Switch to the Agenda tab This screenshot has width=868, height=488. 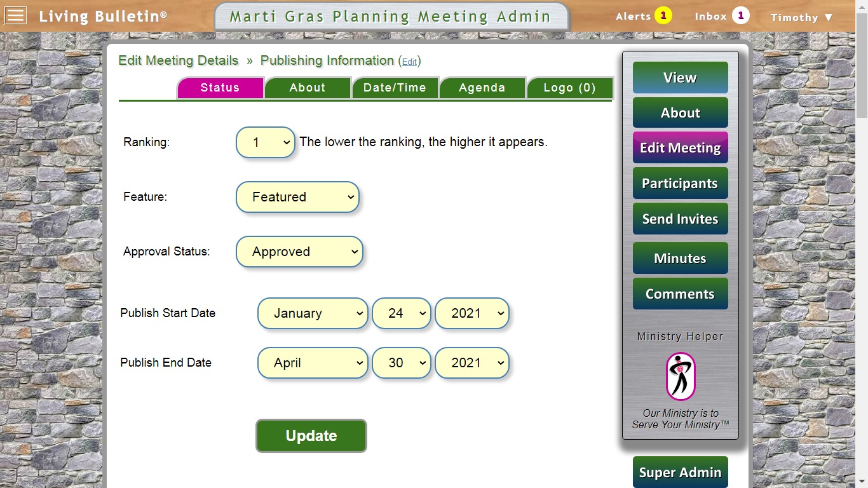(x=482, y=88)
